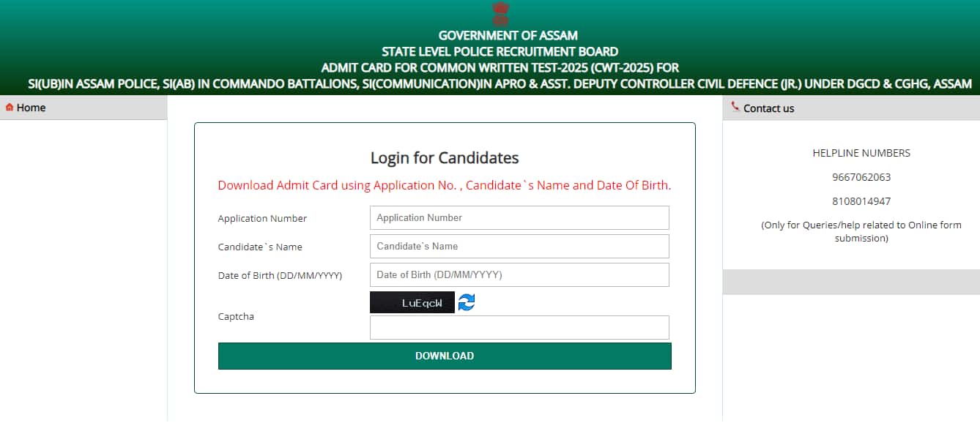Focus the Candidate's Name input field
This screenshot has height=445, width=980.
tap(519, 246)
